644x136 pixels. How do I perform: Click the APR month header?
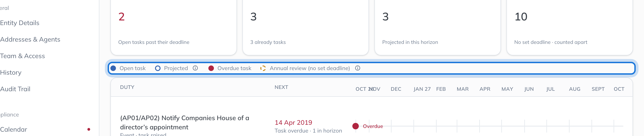(485, 89)
